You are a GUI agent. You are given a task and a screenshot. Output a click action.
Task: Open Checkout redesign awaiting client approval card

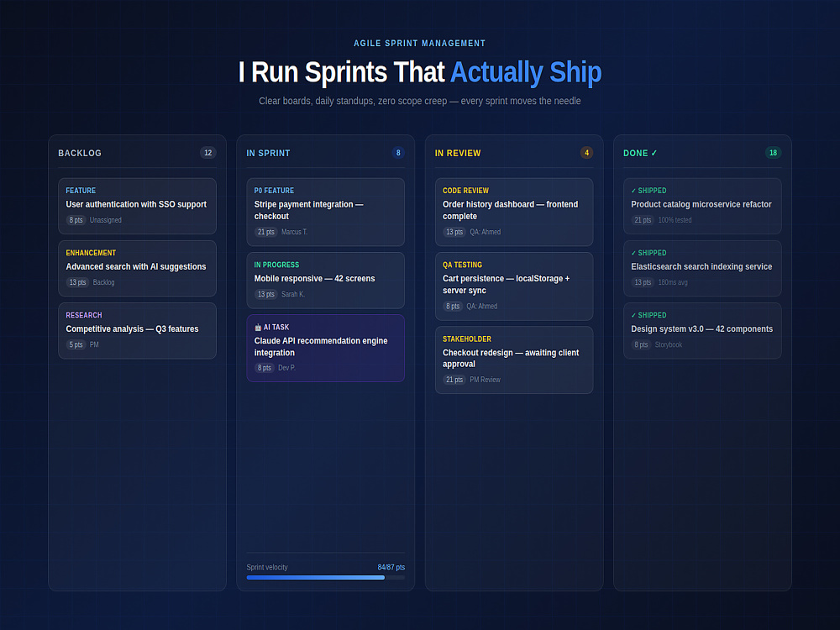pyautogui.click(x=514, y=360)
